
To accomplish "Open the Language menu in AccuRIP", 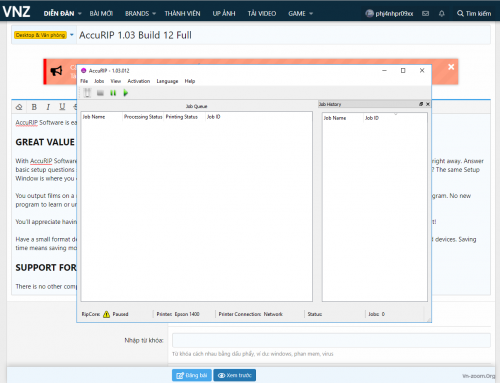I will tap(167, 81).
